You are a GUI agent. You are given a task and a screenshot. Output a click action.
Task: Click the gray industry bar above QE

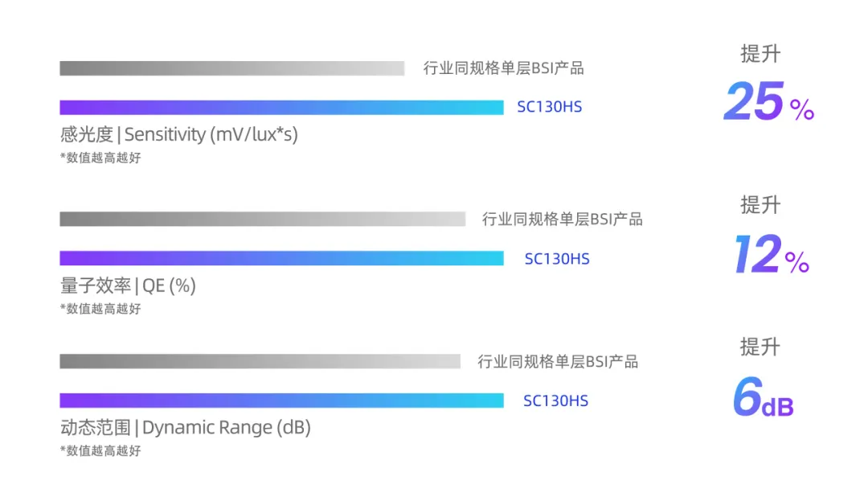pos(262,219)
